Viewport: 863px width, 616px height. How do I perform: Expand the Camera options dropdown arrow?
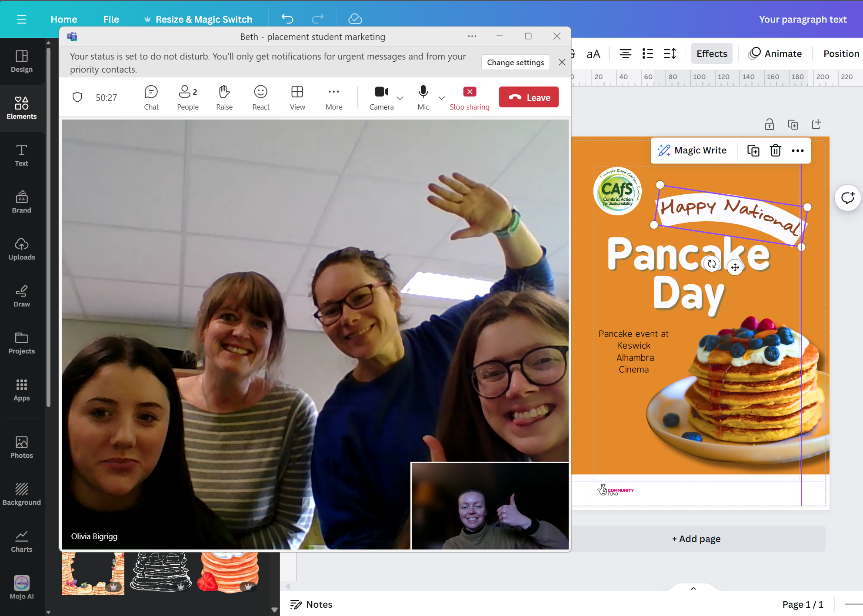[x=400, y=98]
